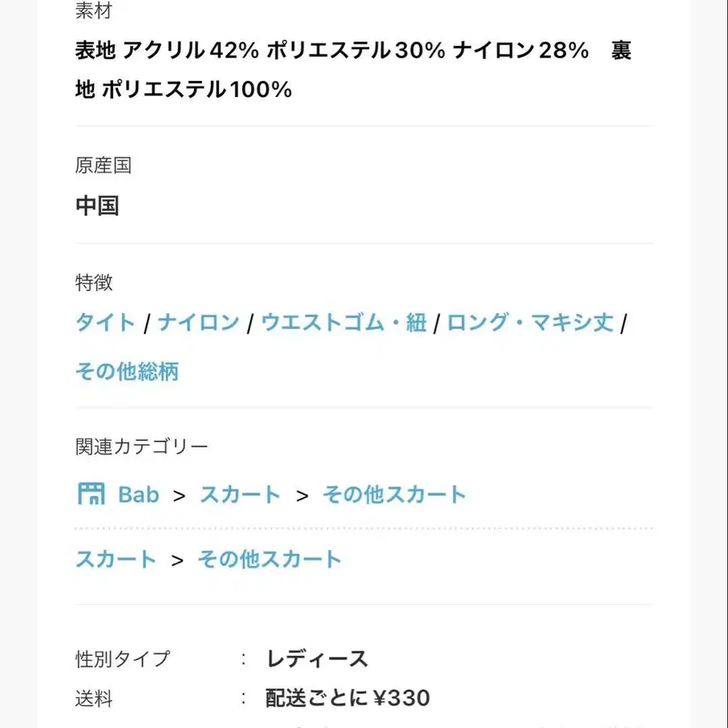728x728 pixels.
Task: Click the 送料 row label
Action: (94, 698)
